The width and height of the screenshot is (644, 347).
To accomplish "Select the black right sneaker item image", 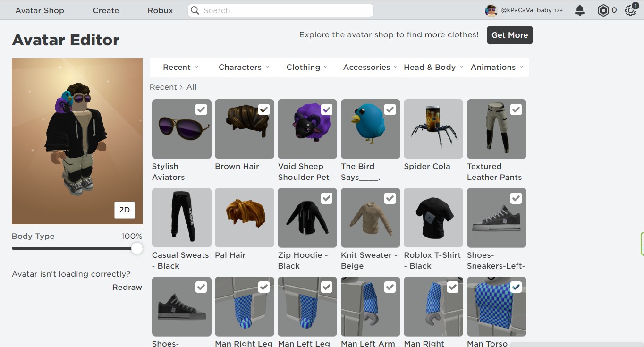I will [182, 306].
